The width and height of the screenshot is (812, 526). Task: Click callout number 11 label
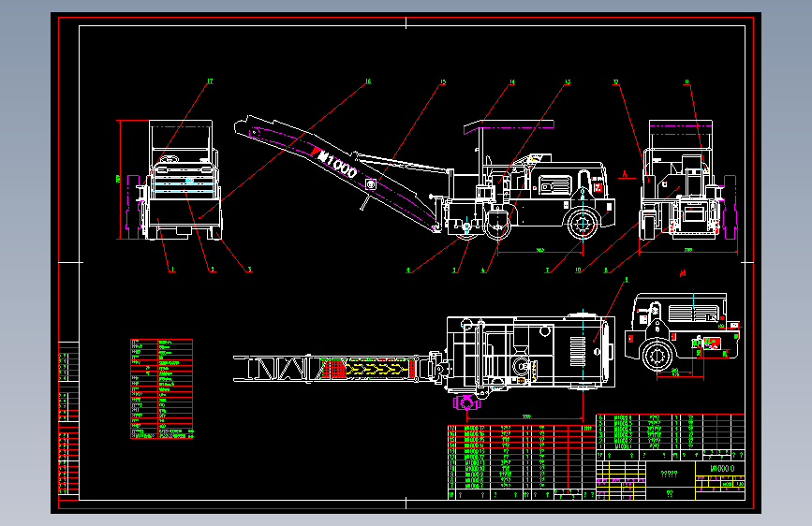tap(687, 81)
